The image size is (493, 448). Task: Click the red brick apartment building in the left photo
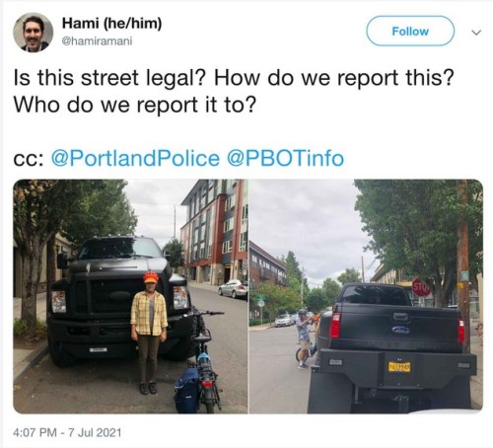[x=215, y=232]
